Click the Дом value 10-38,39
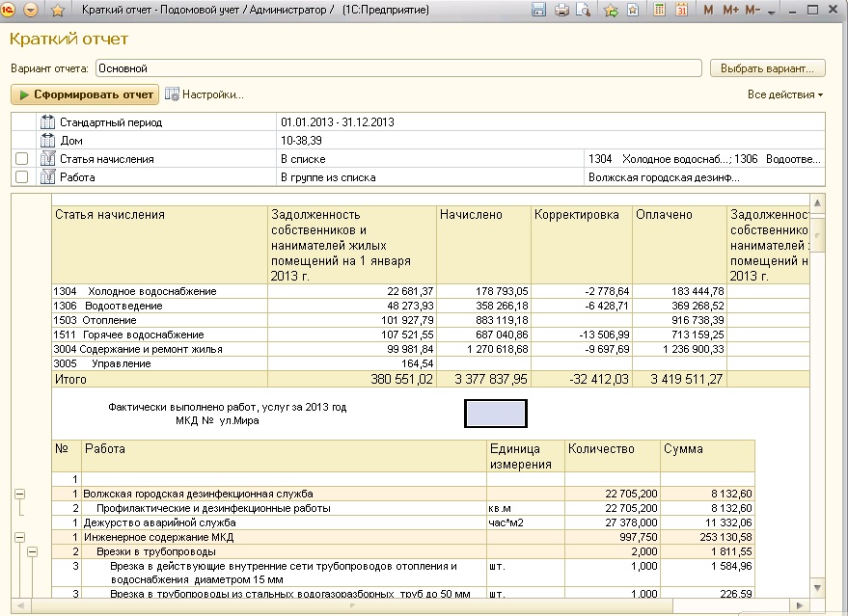The image size is (848, 616). coord(301,141)
